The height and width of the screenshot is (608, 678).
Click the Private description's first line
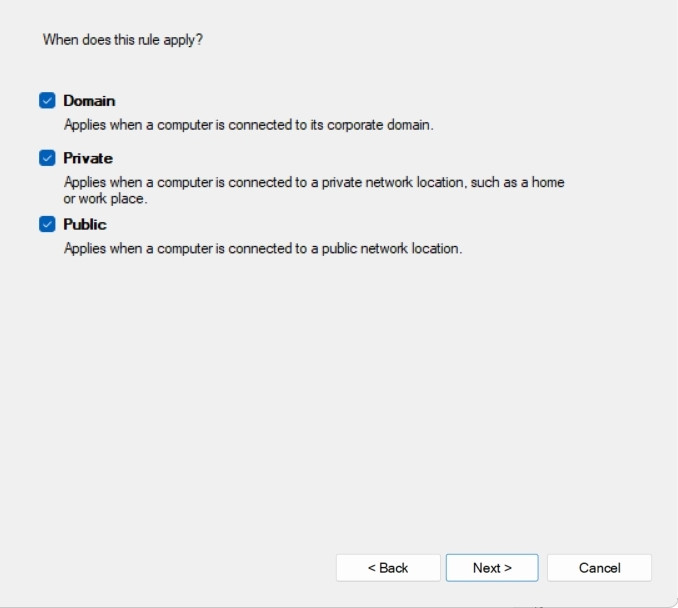pos(314,183)
